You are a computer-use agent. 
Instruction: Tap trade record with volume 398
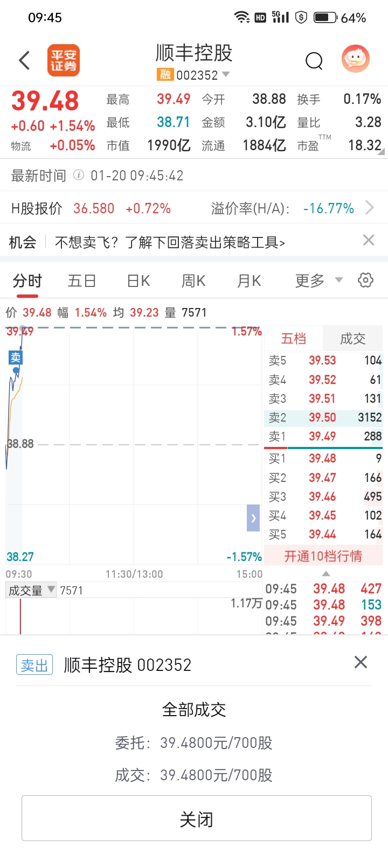[x=323, y=621]
